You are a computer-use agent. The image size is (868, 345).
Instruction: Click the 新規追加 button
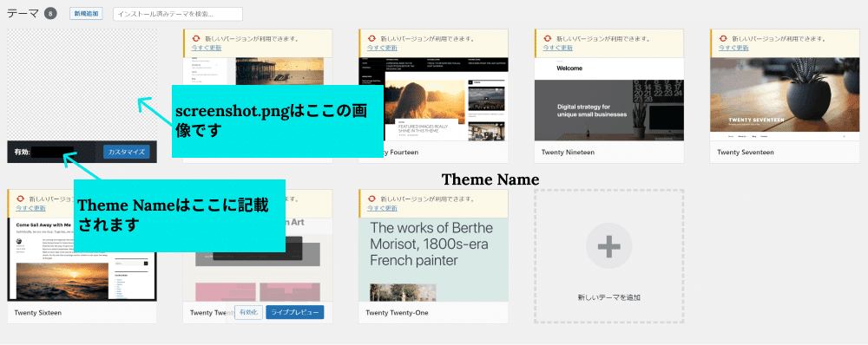pyautogui.click(x=86, y=13)
